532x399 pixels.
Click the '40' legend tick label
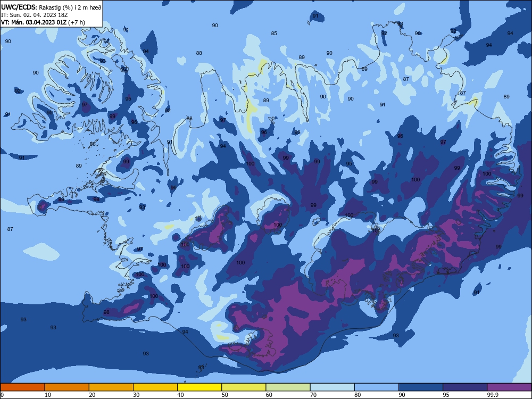180,395
